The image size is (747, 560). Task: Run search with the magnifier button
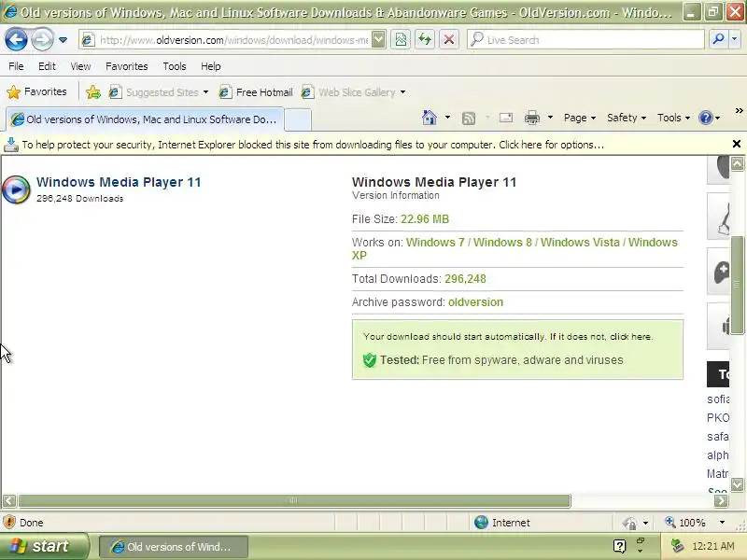(x=718, y=40)
